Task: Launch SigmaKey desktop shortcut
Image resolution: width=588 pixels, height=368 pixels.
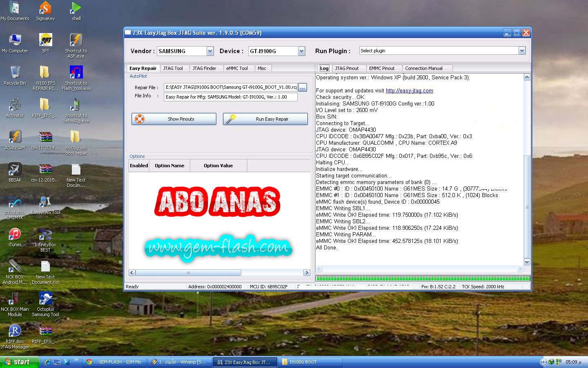Action: pyautogui.click(x=45, y=11)
